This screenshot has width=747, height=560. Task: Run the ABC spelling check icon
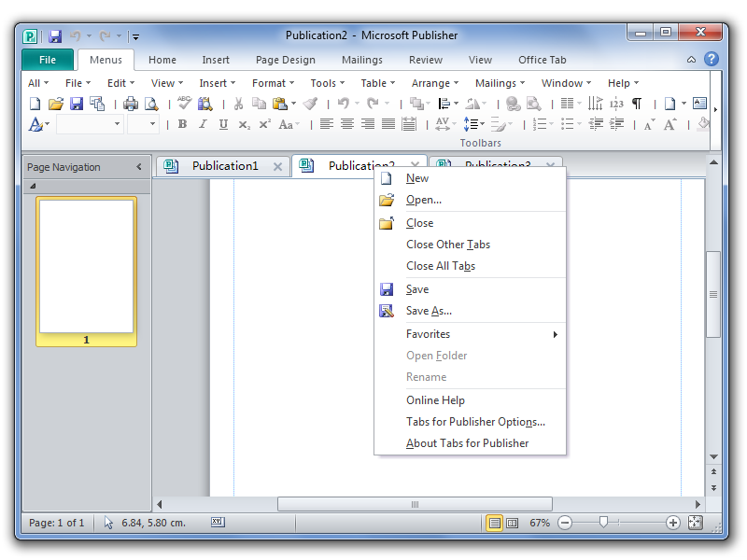184,103
